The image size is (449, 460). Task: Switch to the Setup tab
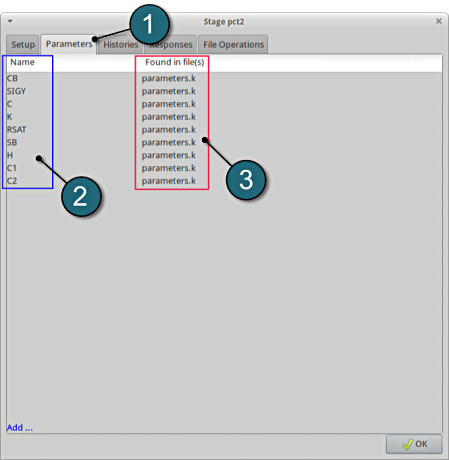(23, 44)
